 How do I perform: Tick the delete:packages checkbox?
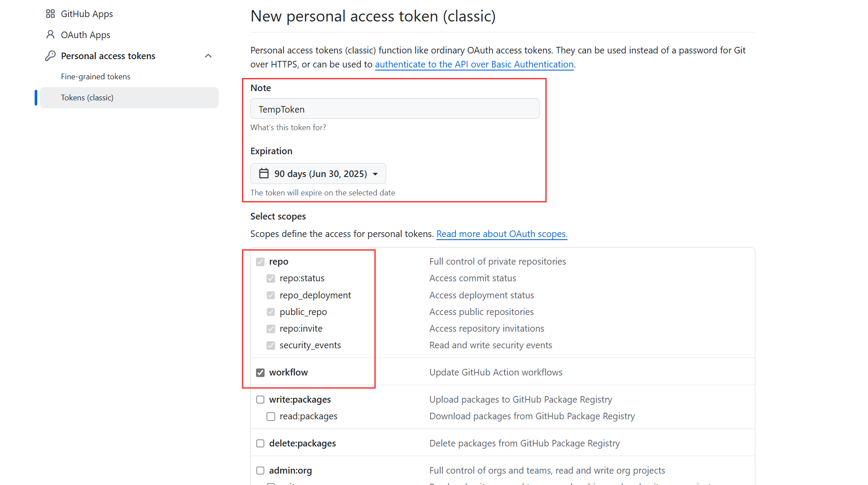pos(260,443)
